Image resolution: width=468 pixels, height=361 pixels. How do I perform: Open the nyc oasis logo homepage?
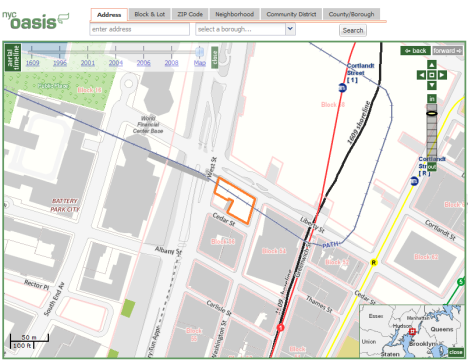point(35,21)
